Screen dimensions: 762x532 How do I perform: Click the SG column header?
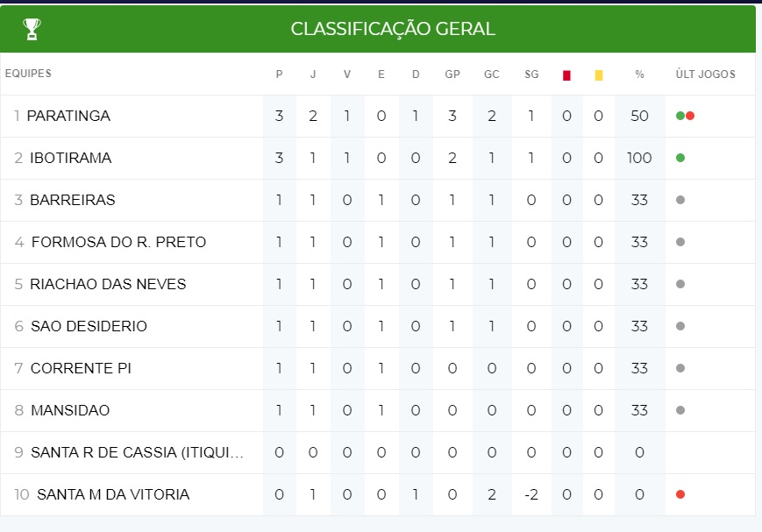pos(531,74)
